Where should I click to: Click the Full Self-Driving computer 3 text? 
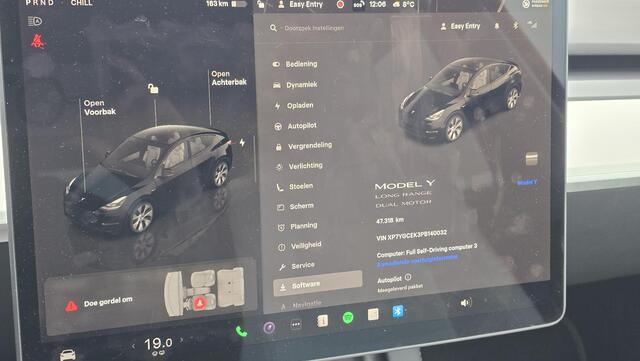click(x=427, y=250)
